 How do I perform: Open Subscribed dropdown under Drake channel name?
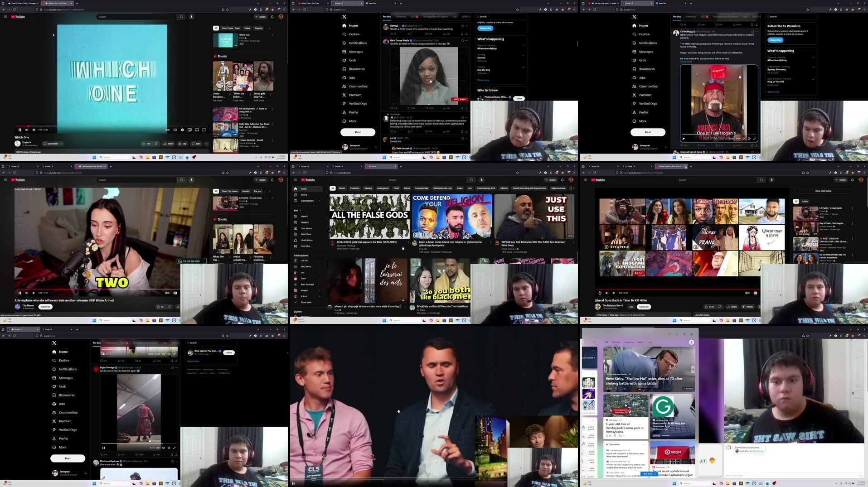click(x=53, y=144)
